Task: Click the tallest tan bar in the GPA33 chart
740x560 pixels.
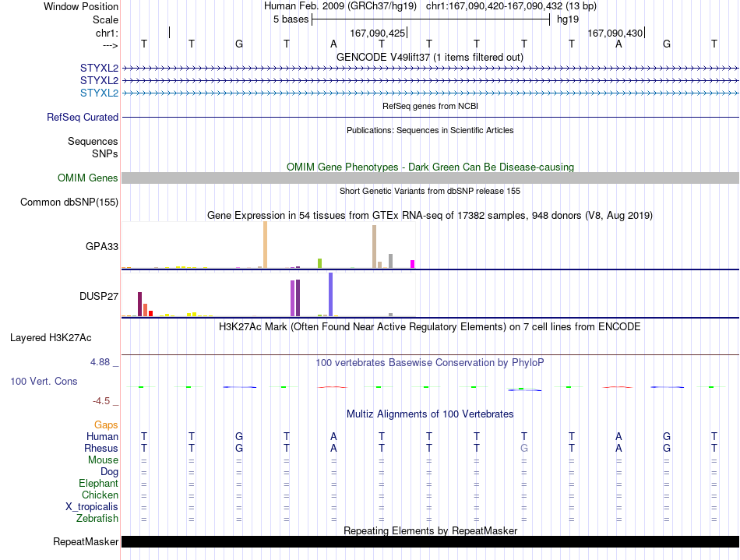Action: [265, 245]
